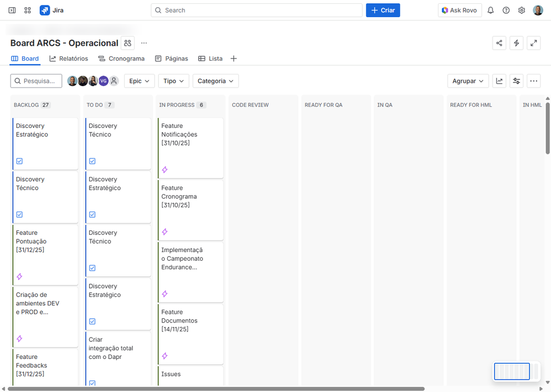The height and width of the screenshot is (392, 551).
Task: Enter full screen with expand icon
Action: [533, 42]
